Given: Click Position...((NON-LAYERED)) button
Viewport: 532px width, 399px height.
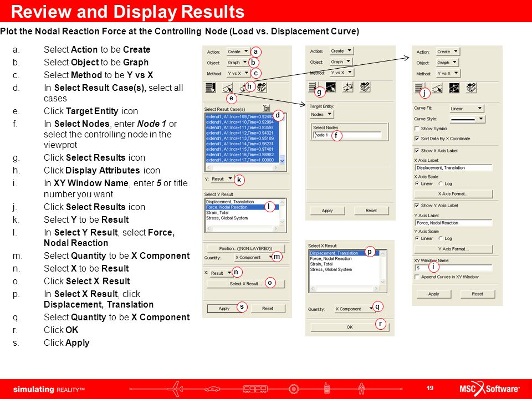Looking at the screenshot, I should (245, 248).
